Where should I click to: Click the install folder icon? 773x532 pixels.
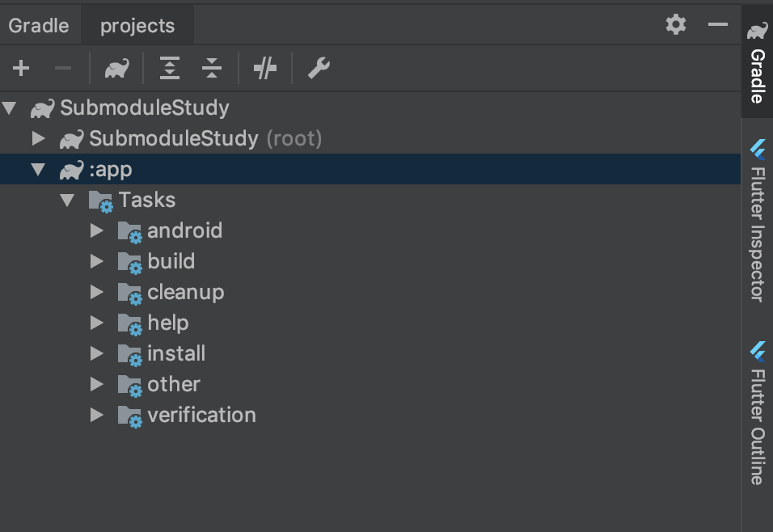(130, 355)
